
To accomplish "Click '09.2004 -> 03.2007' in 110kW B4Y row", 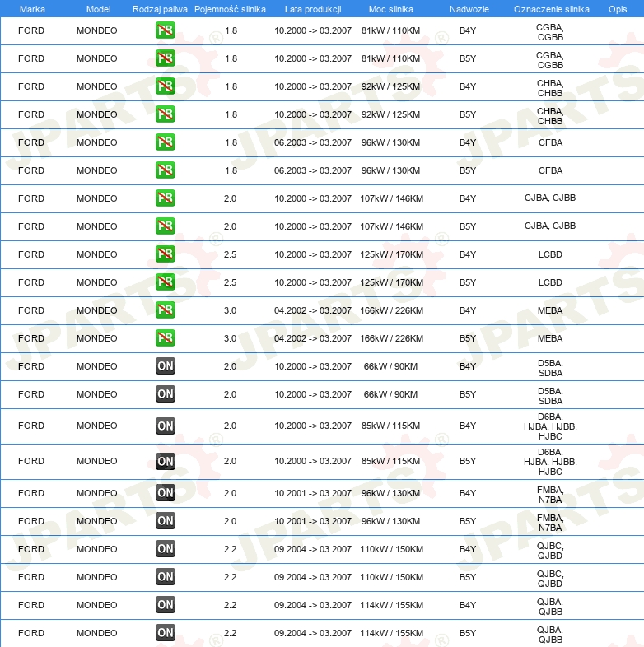I will (x=313, y=549).
